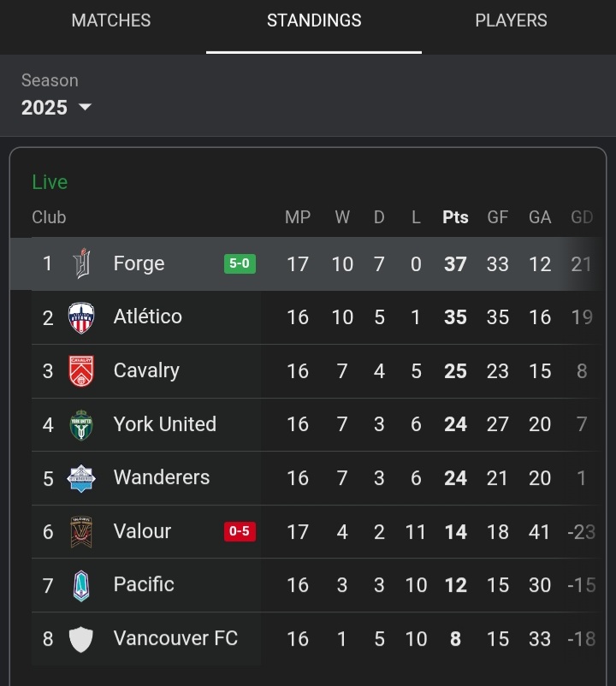
Task: Click the red Cavalry shield logo
Action: tap(81, 371)
